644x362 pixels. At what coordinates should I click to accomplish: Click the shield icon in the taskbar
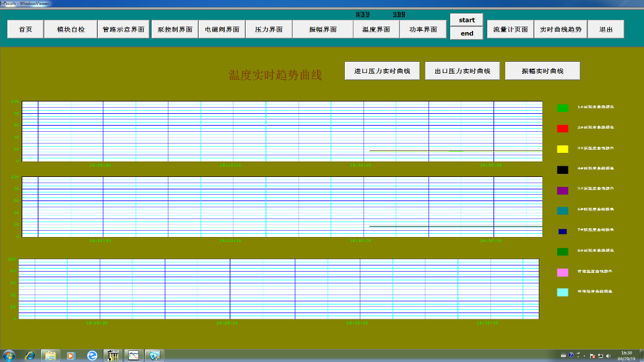pos(154,355)
